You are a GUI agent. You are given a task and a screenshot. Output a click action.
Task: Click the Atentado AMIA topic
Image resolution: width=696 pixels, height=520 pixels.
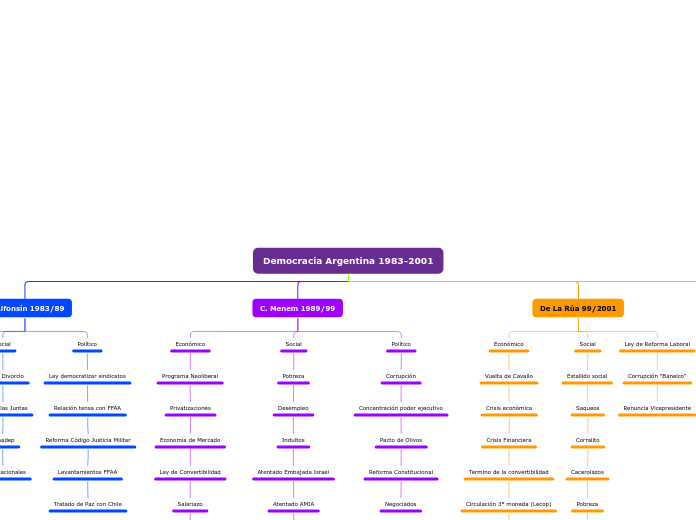(293, 504)
